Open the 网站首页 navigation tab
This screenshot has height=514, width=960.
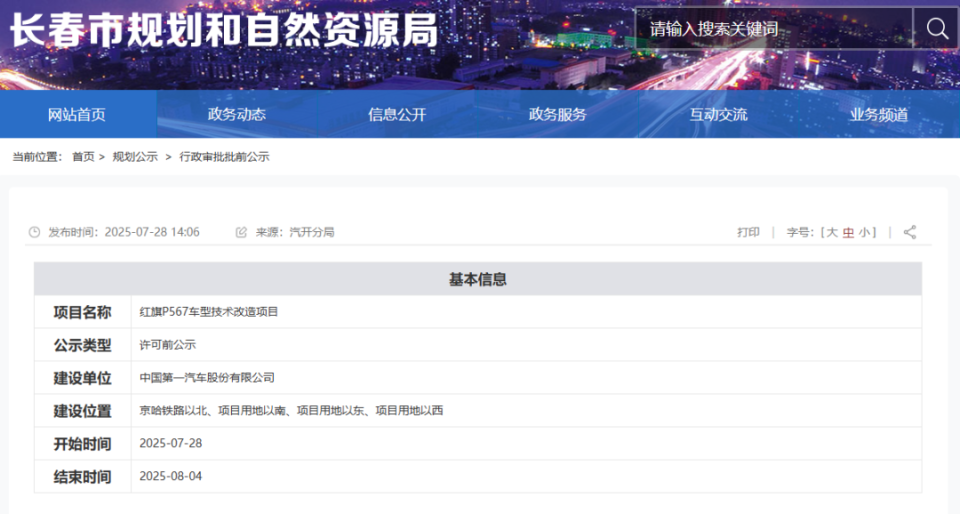[x=77, y=114]
